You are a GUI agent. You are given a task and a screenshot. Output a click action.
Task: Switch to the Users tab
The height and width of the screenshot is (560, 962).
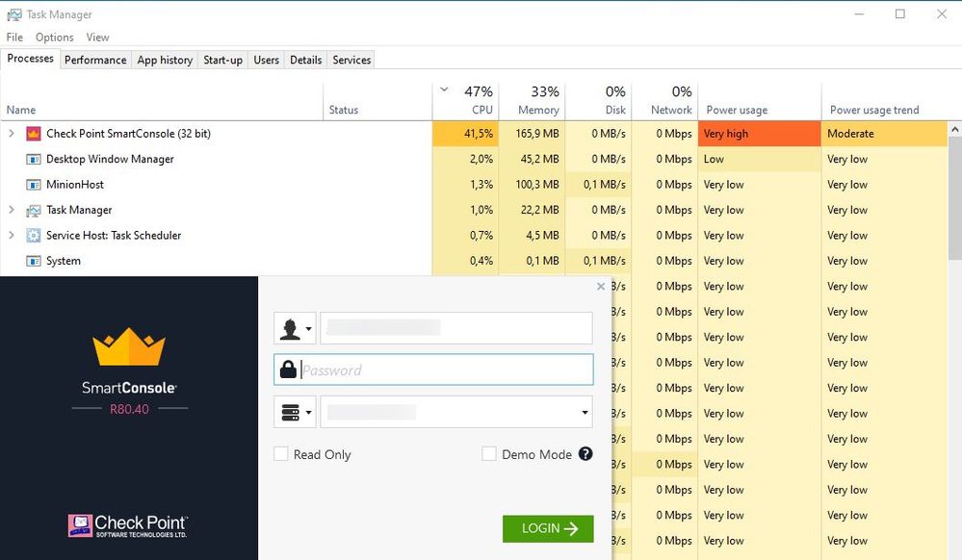(x=267, y=60)
